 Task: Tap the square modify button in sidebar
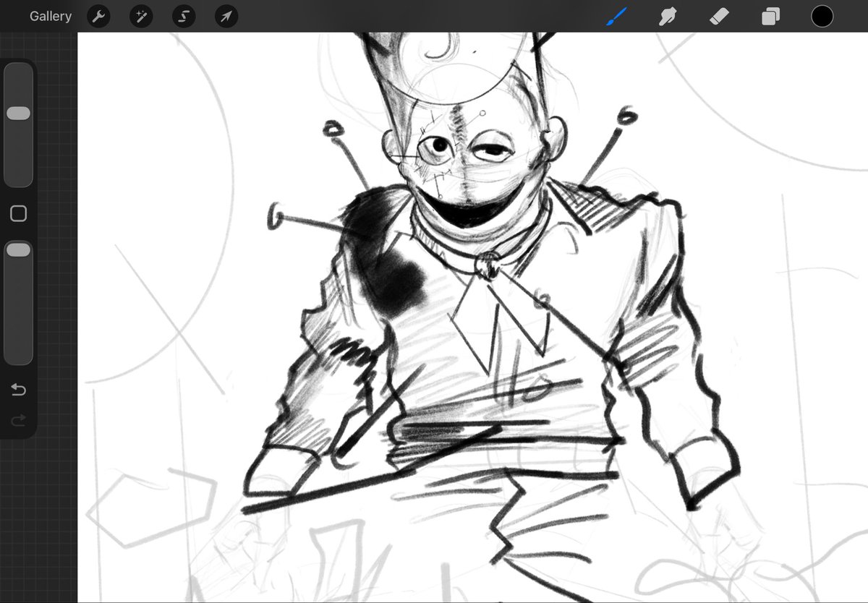tap(19, 213)
